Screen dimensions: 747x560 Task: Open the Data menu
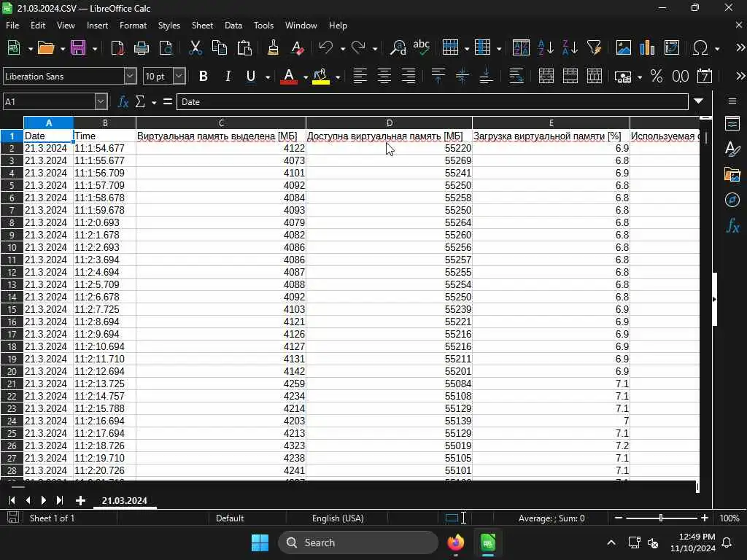coord(233,26)
